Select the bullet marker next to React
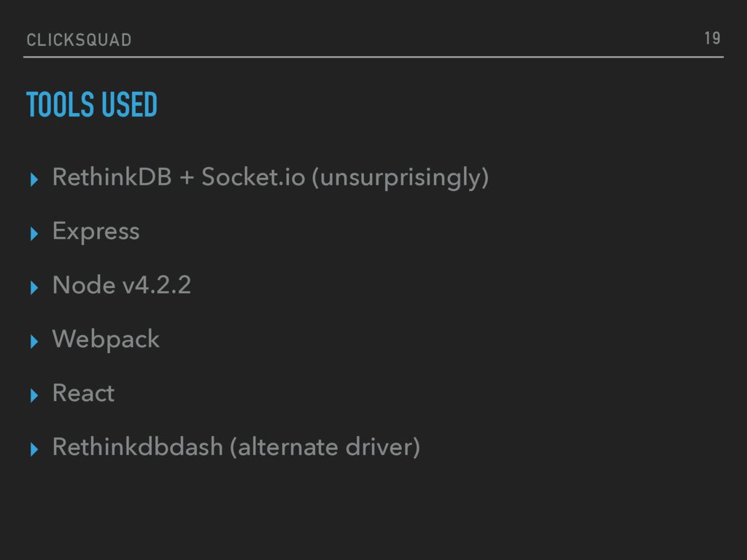This screenshot has width=747, height=560. 31,395
